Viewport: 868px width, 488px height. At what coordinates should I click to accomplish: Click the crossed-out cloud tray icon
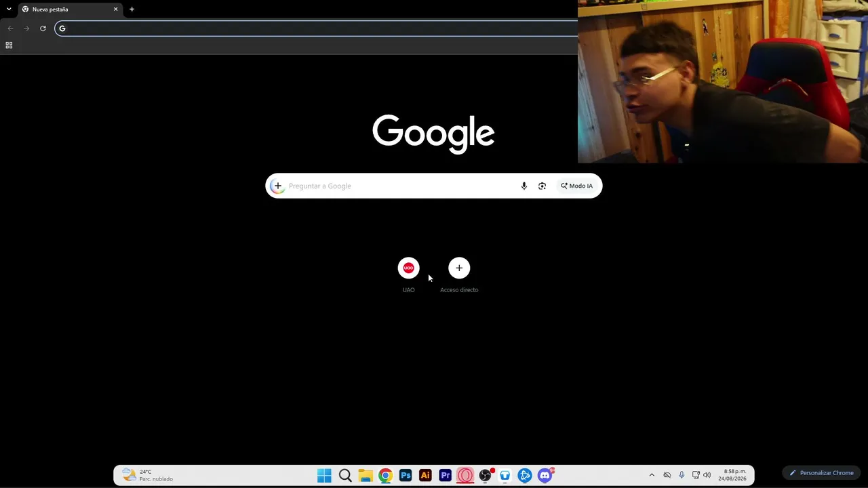(x=667, y=475)
